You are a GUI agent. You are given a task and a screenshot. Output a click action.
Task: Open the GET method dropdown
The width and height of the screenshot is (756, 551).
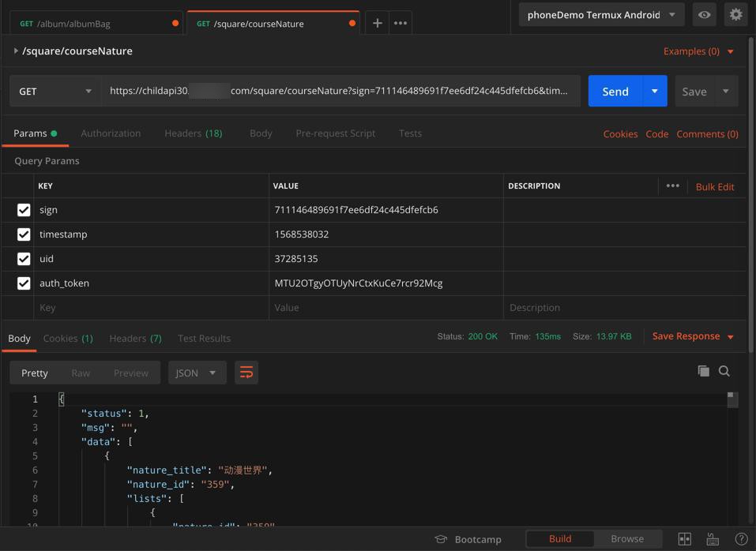(x=55, y=91)
